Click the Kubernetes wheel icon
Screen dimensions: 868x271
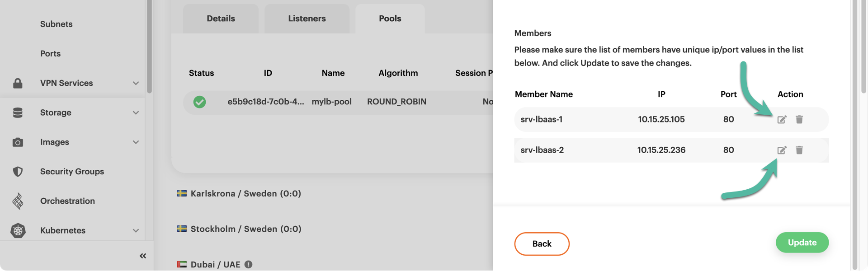pos(18,230)
